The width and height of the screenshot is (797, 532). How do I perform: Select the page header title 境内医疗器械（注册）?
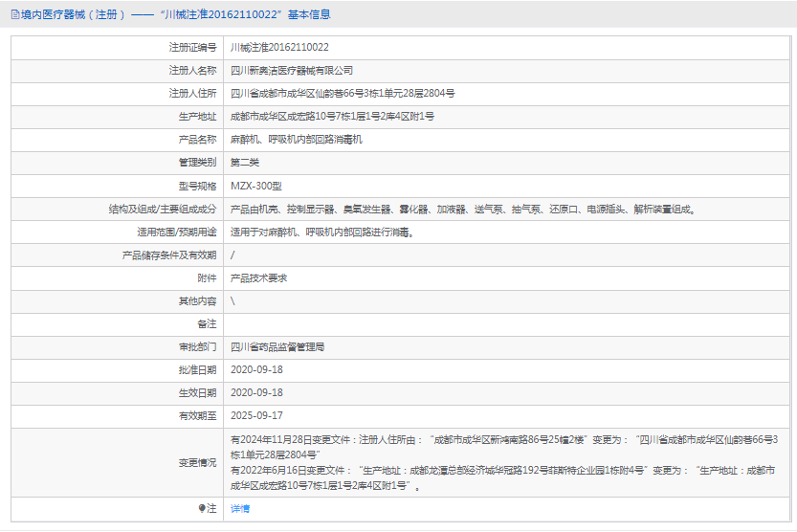point(73,14)
